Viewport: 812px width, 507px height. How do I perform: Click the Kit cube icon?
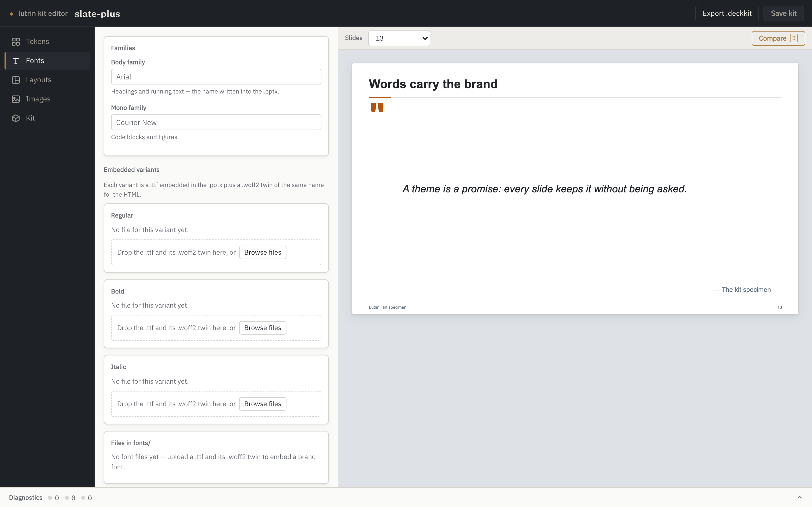[16, 118]
